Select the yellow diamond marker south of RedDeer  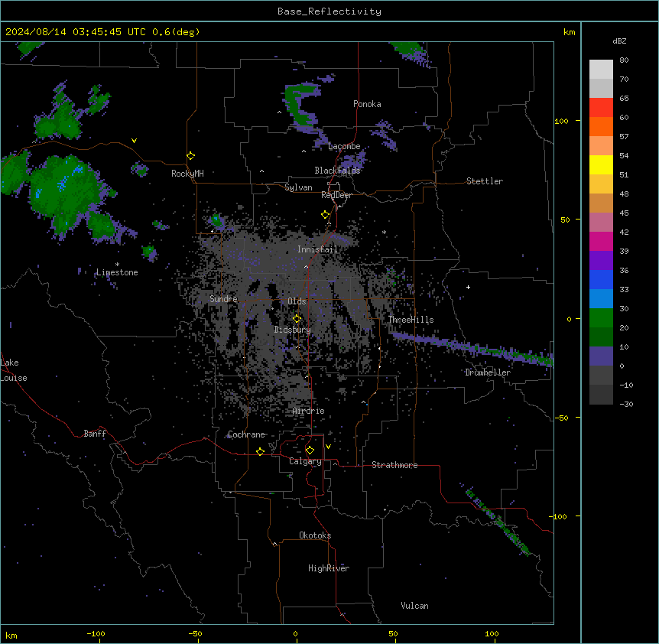[326, 215]
